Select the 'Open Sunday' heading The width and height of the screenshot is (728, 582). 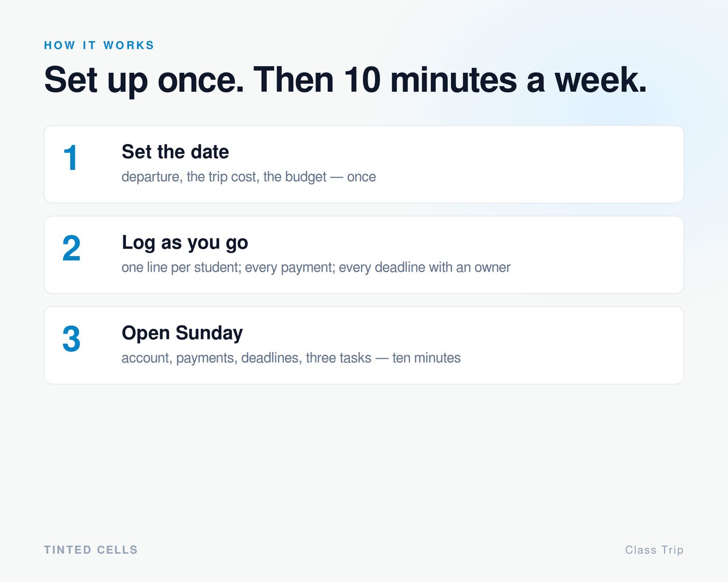tap(182, 333)
